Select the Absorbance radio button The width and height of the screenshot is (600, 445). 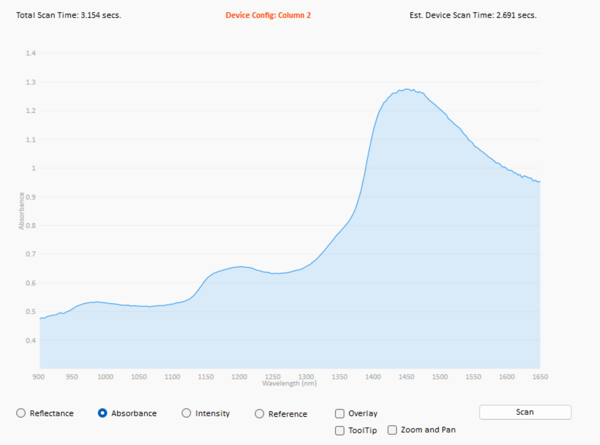coord(103,413)
